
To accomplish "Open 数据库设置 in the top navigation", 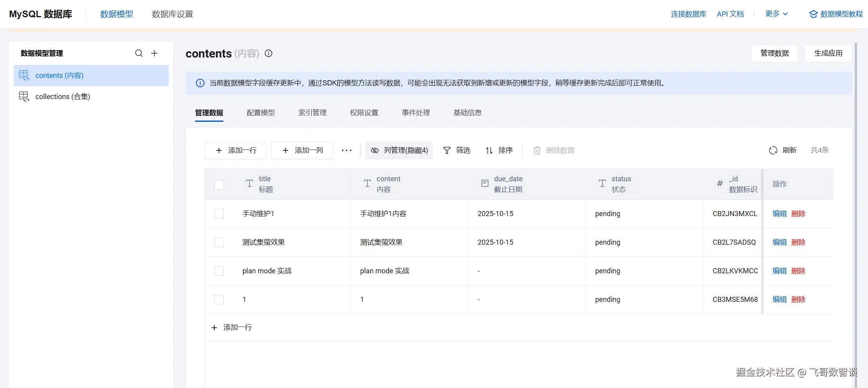I will (x=172, y=14).
